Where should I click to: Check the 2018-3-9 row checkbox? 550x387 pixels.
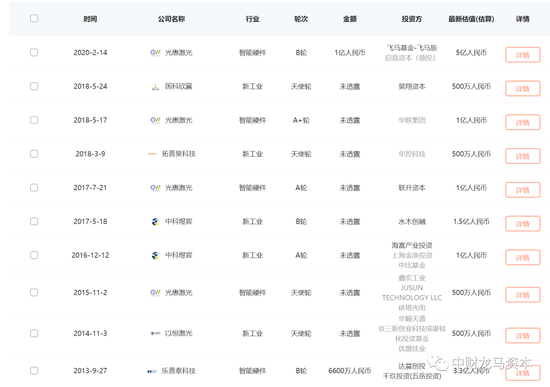(34, 154)
